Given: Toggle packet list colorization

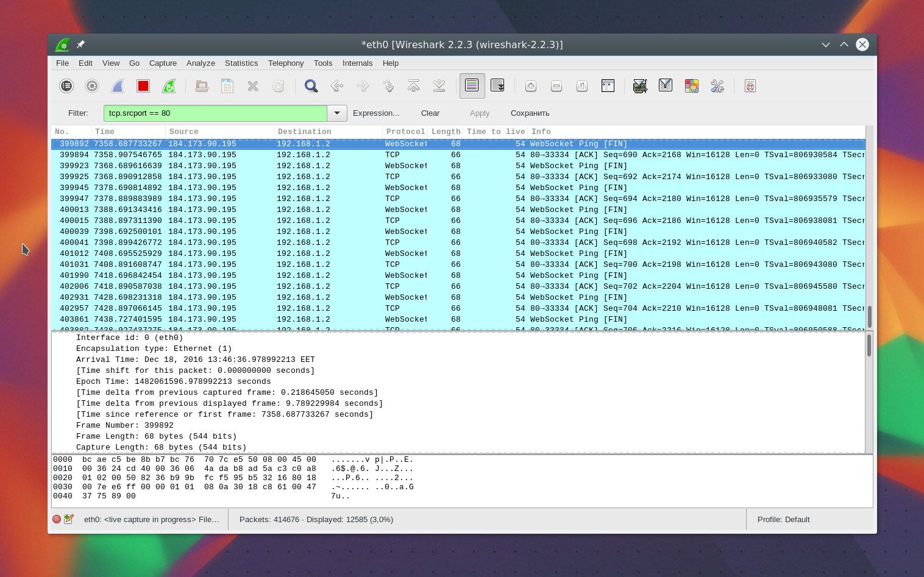Looking at the screenshot, I should tap(472, 85).
